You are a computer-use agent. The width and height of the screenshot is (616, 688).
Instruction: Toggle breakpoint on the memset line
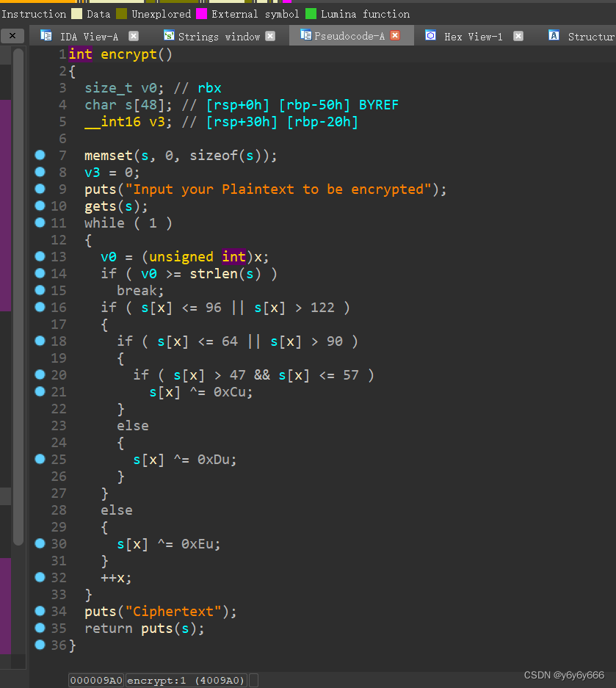[x=40, y=155]
